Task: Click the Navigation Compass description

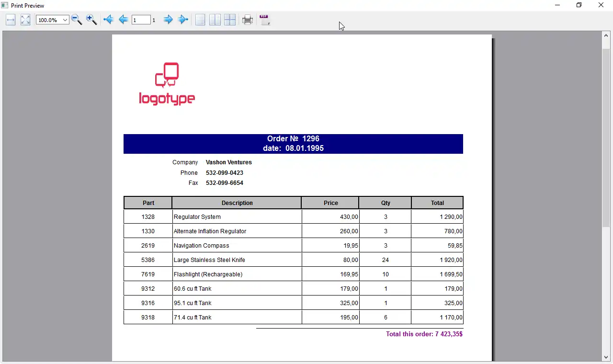Action: [x=202, y=246]
